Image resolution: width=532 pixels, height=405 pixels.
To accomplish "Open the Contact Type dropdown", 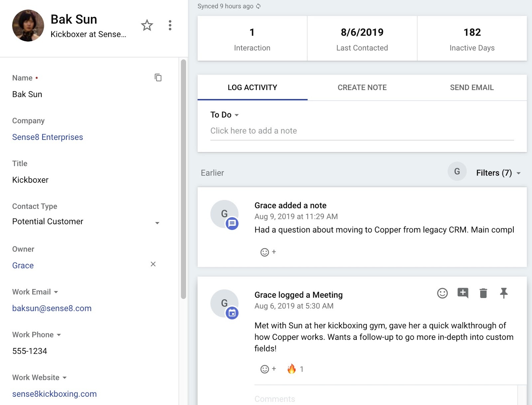I will [x=86, y=222].
